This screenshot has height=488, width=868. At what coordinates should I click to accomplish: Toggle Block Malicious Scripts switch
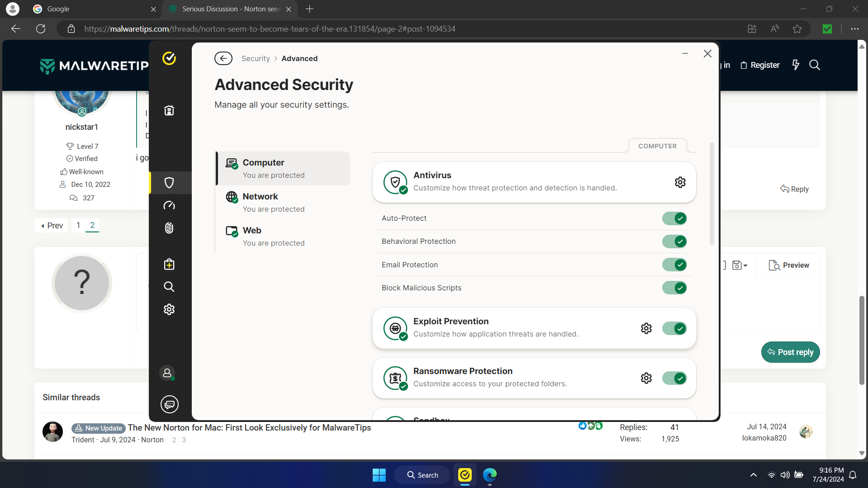674,288
